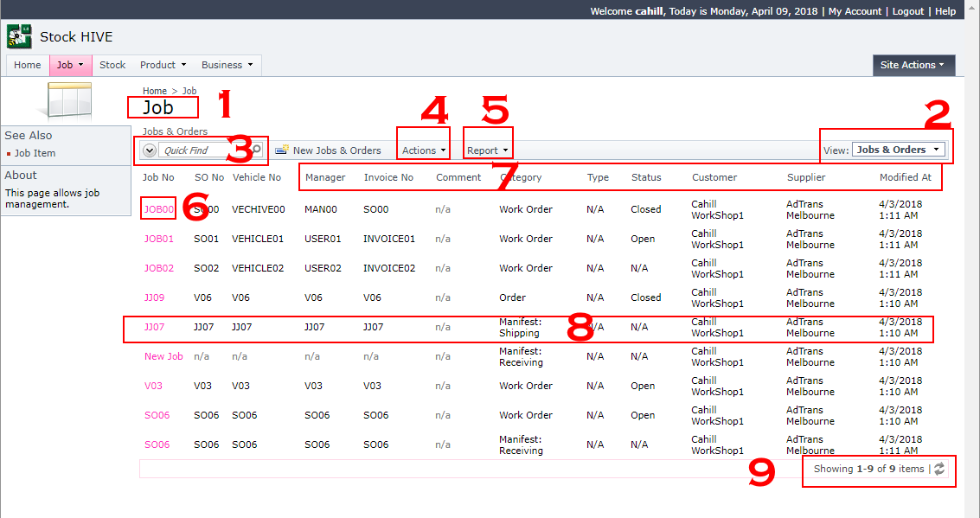
Task: Click Open status in V03 row
Action: (643, 386)
